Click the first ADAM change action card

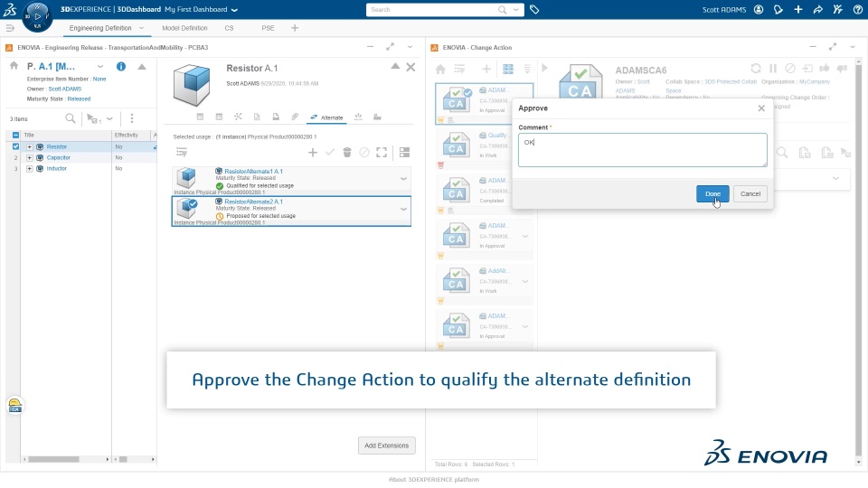click(x=485, y=103)
